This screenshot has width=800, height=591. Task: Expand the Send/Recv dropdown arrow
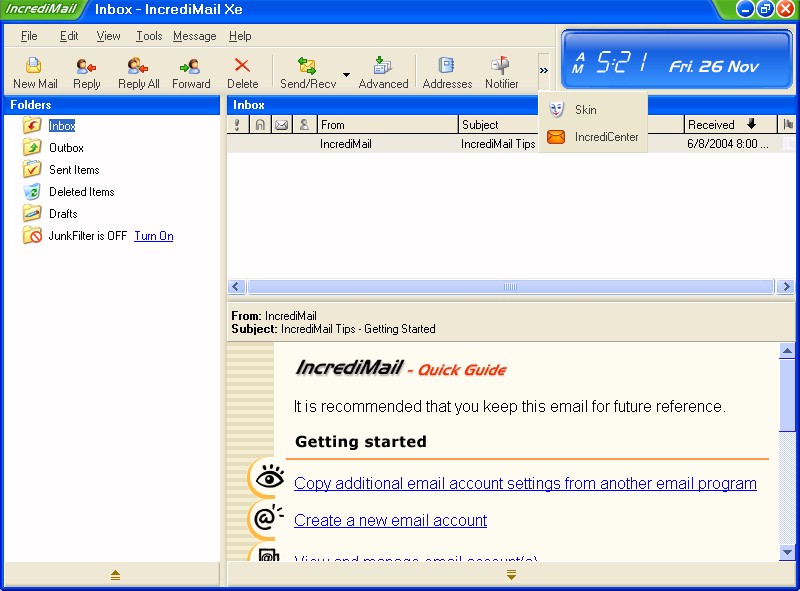[346, 74]
